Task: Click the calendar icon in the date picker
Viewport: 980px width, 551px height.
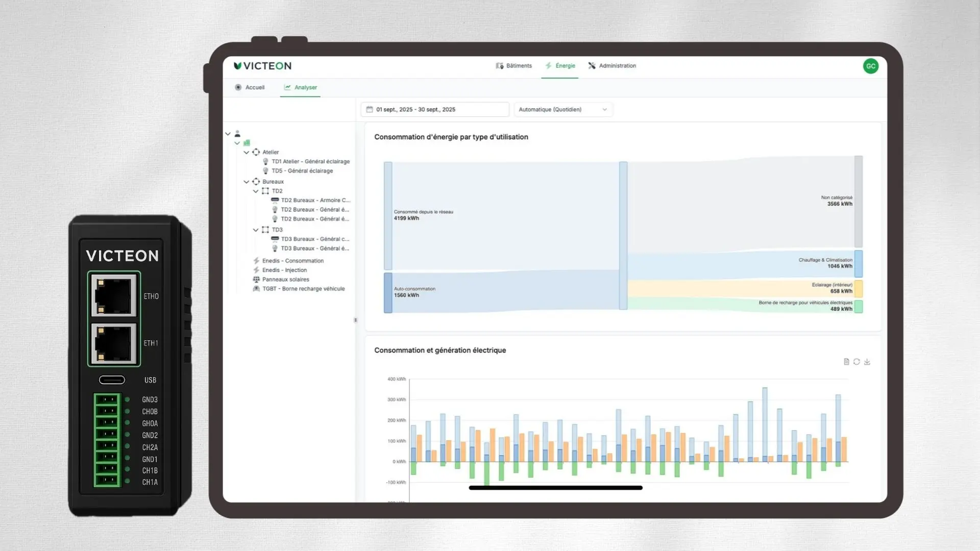Action: point(371,109)
